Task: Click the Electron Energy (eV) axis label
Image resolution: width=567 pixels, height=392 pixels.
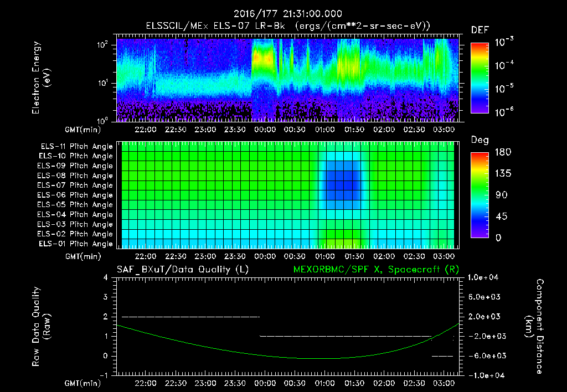Action: [41, 78]
